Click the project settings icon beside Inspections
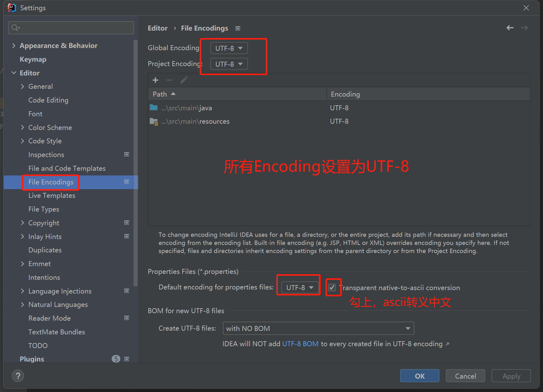This screenshot has height=392, width=543. (x=127, y=154)
